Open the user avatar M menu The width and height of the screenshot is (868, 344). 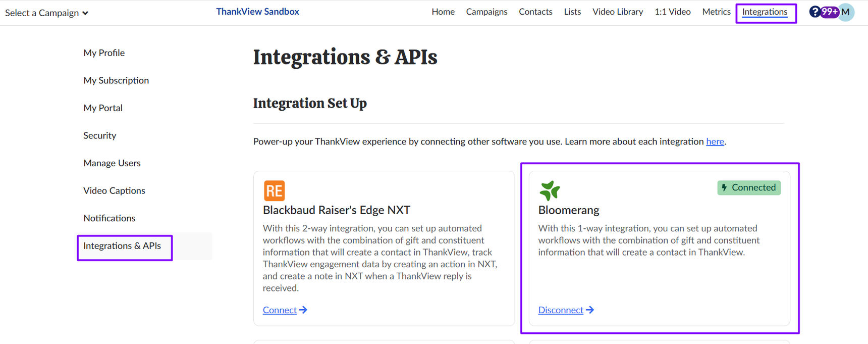point(846,12)
